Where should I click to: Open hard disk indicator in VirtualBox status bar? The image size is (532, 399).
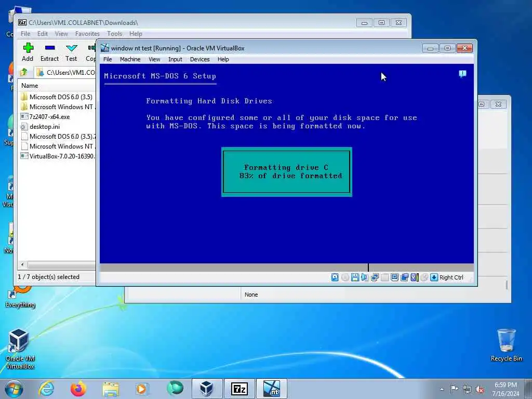(x=335, y=277)
